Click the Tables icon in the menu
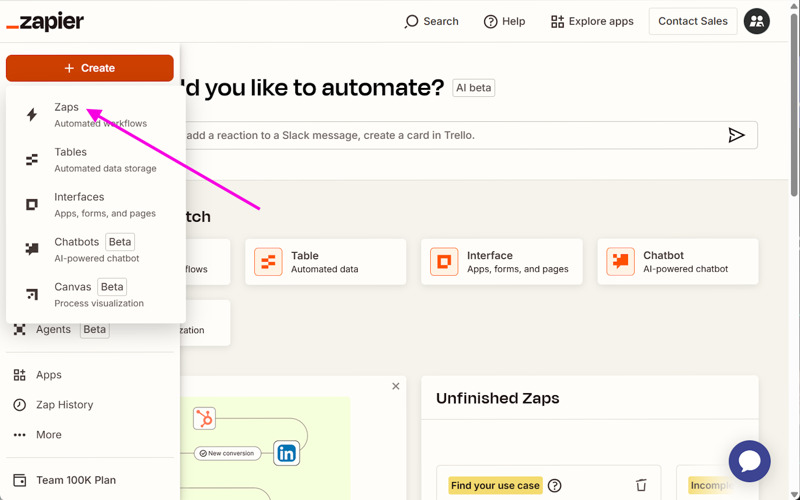Image resolution: width=800 pixels, height=500 pixels. pyautogui.click(x=32, y=160)
